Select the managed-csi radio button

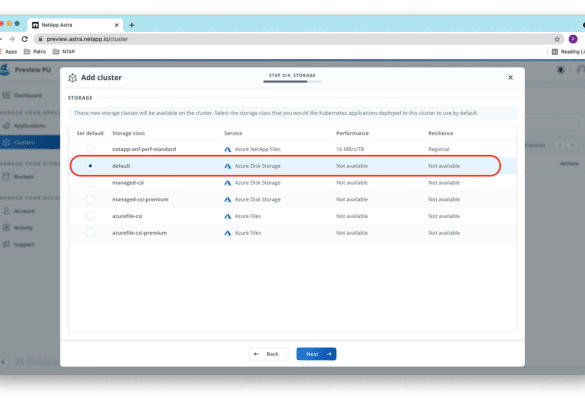pos(90,183)
